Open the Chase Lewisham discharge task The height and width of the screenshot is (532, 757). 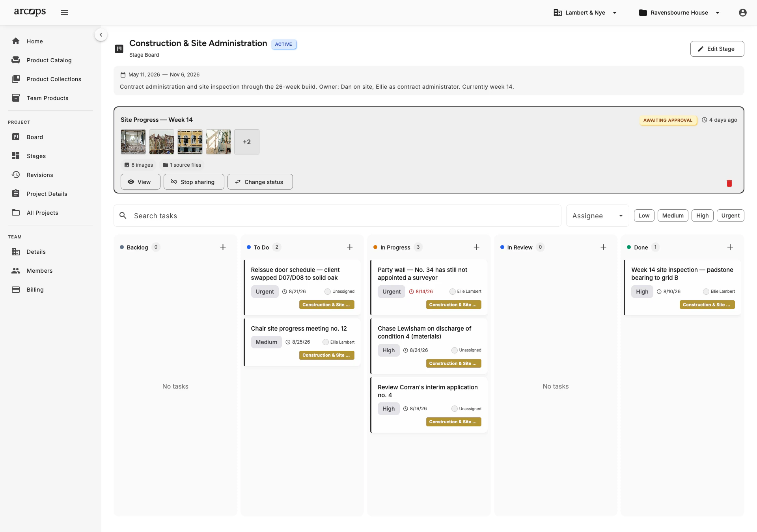[x=429, y=346]
